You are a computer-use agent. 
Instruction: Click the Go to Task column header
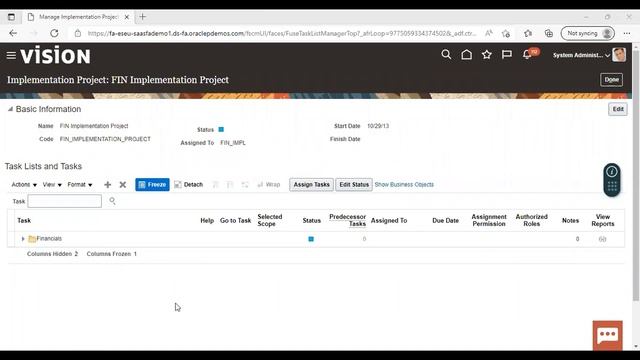click(236, 220)
